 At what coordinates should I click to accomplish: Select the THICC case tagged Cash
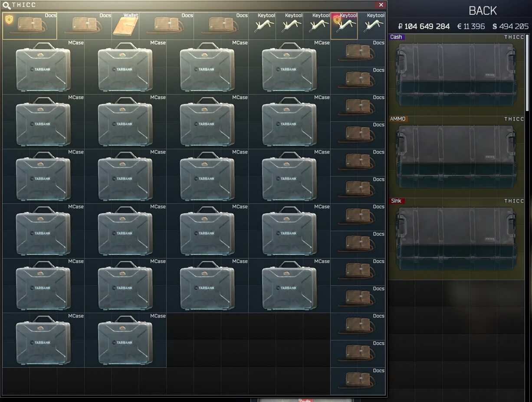(x=456, y=75)
